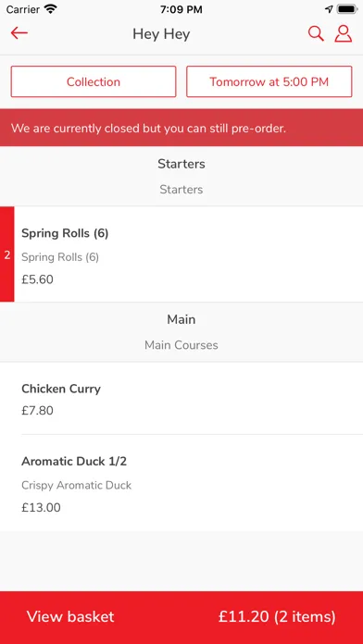The width and height of the screenshot is (363, 644).
Task: Jump to the Starters section header
Action: [181, 176]
